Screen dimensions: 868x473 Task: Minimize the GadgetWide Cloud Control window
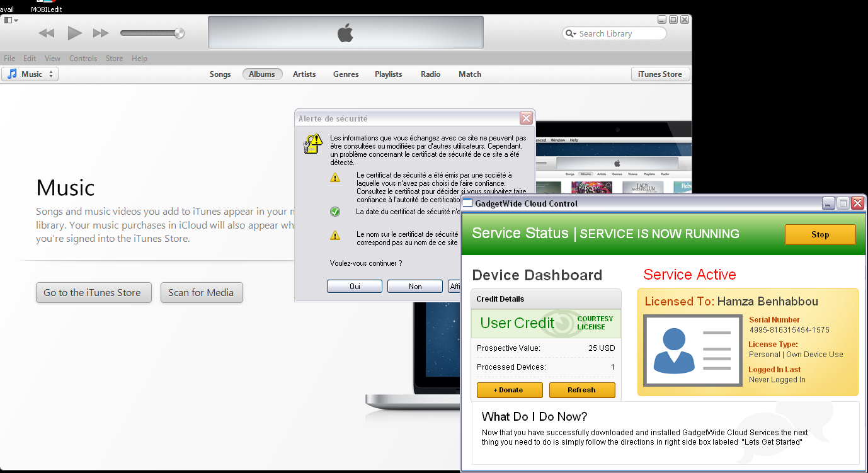point(829,203)
